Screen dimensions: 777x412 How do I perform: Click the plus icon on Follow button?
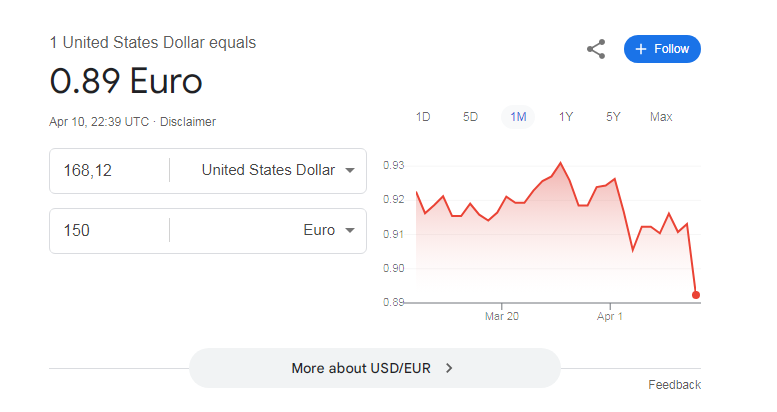[x=641, y=49]
